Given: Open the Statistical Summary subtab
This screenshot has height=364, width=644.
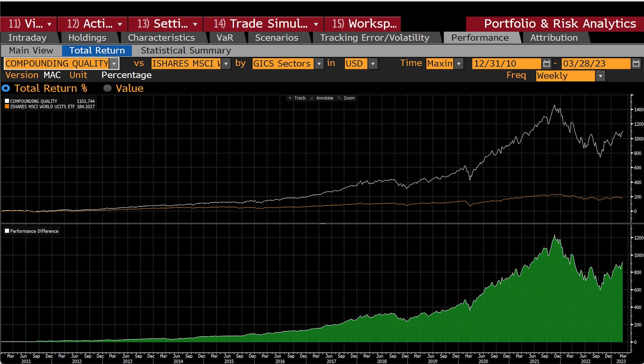Looking at the screenshot, I should [186, 50].
